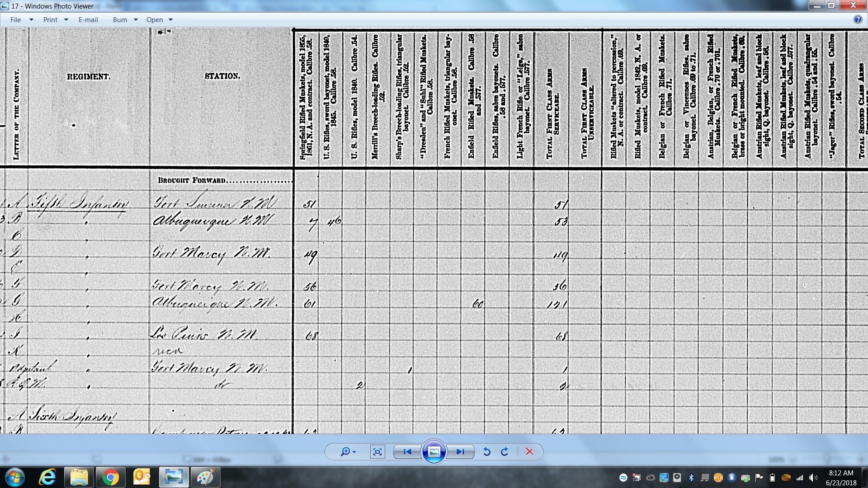Screen dimensions: 868x488
Task: Open Google Chrome from the taskbar
Action: (110, 477)
